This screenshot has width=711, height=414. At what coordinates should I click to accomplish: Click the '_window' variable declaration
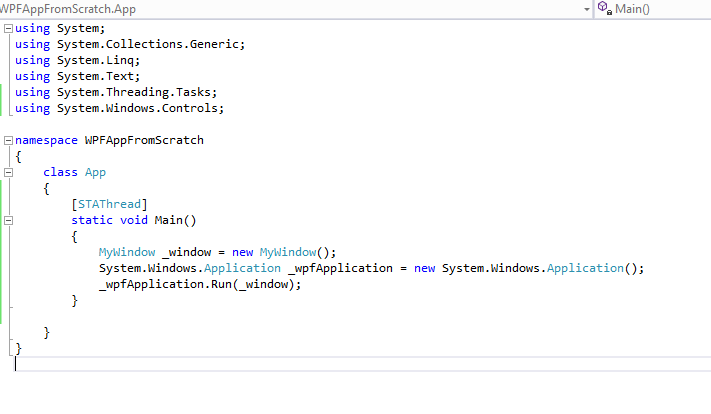pyautogui.click(x=186, y=253)
